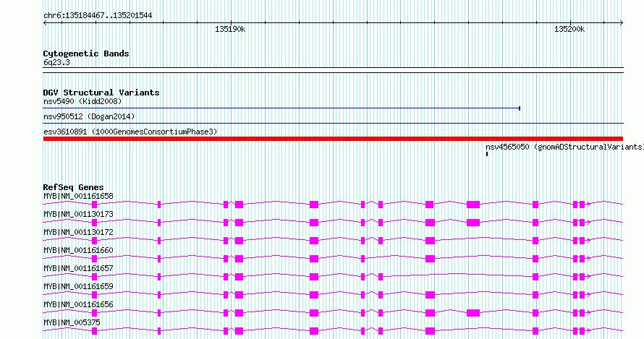Click the red esv3610891 variant bar

click(x=333, y=139)
